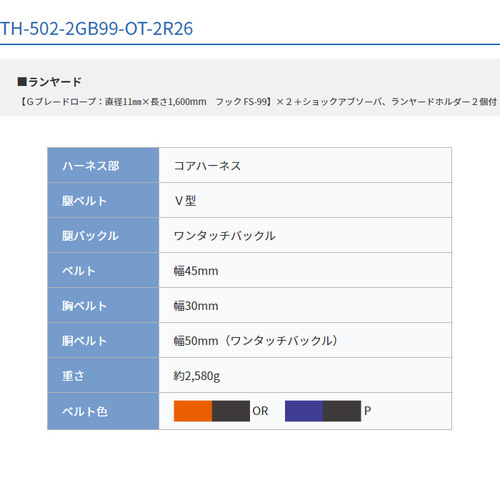This screenshot has height=500, width=500.
Task: Click the 胴ベルト row label
Action: (x=103, y=340)
